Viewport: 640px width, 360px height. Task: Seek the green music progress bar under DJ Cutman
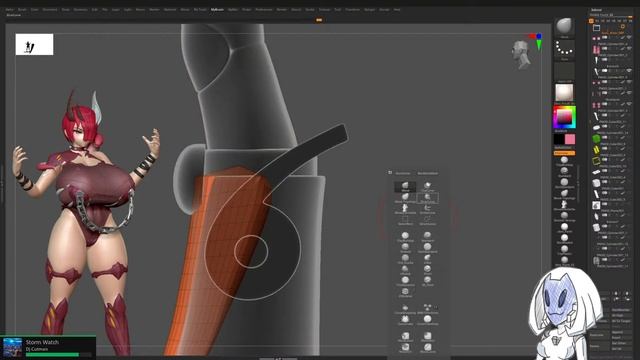coord(58,355)
